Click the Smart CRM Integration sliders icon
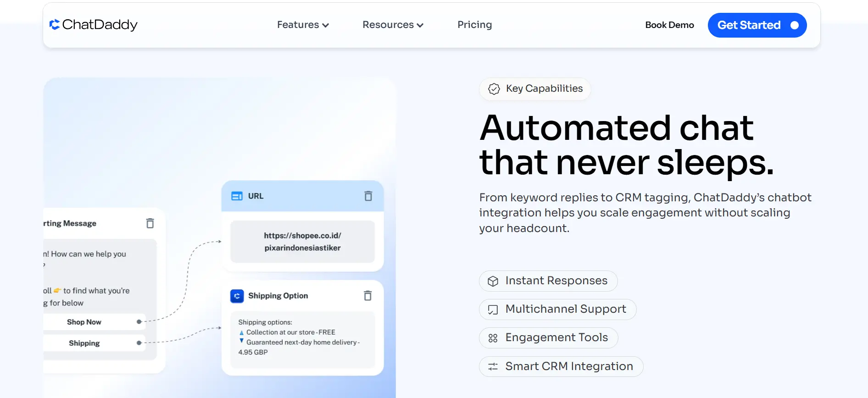The image size is (868, 398). click(x=493, y=366)
